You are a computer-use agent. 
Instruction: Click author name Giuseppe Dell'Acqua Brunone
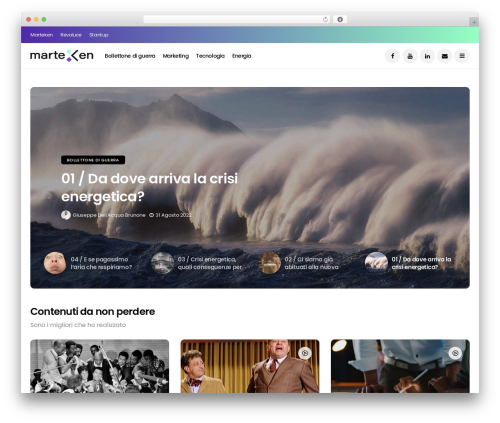tap(109, 215)
